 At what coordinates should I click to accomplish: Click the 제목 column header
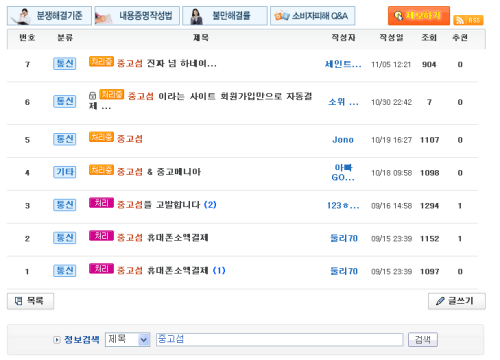(x=201, y=37)
